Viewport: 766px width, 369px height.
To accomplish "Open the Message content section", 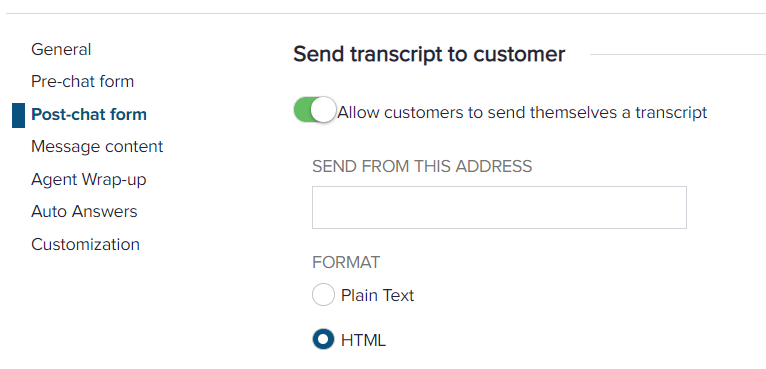I will (97, 147).
